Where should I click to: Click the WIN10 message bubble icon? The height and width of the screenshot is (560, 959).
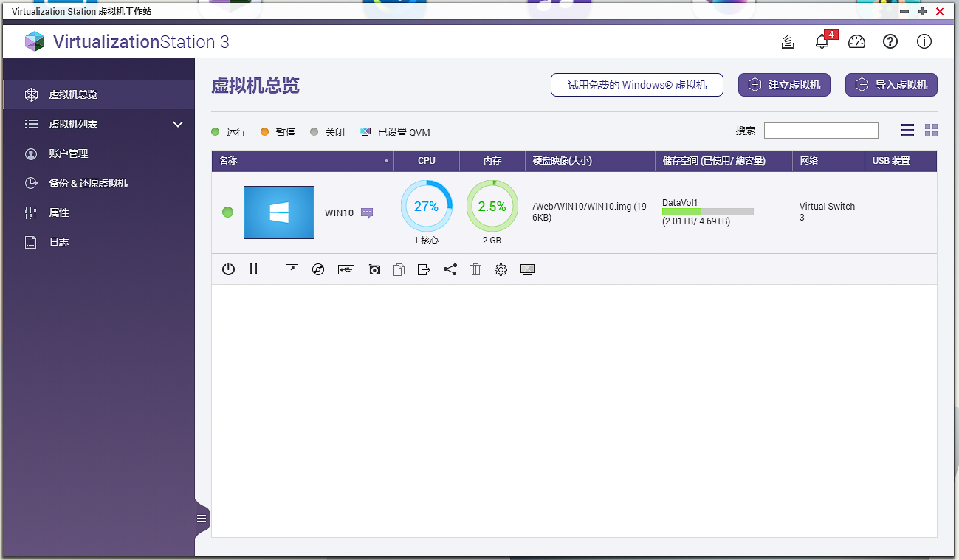point(367,213)
